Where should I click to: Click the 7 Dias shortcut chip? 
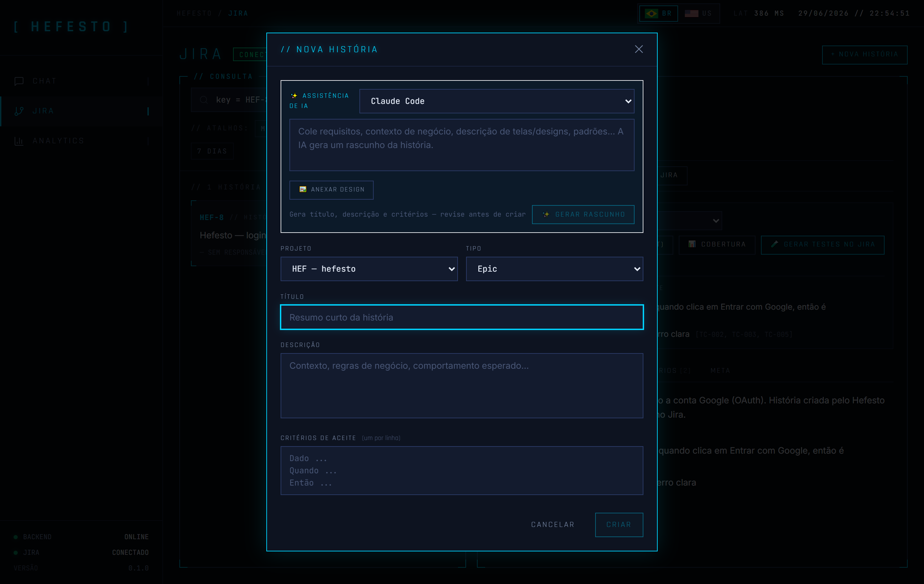click(x=212, y=151)
